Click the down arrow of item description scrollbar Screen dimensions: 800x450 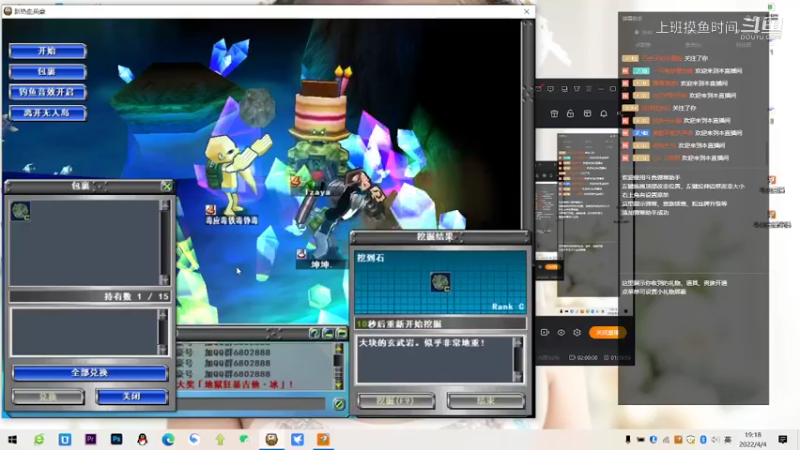(163, 349)
